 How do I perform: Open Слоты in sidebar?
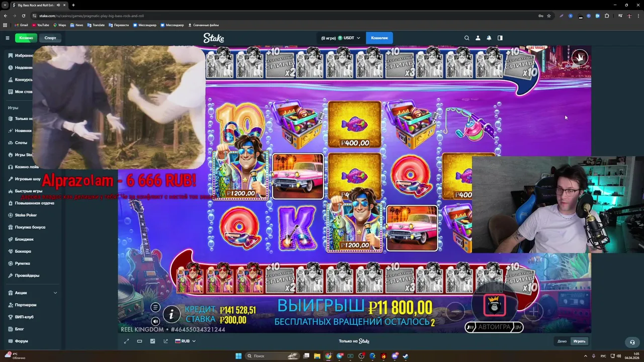click(21, 143)
